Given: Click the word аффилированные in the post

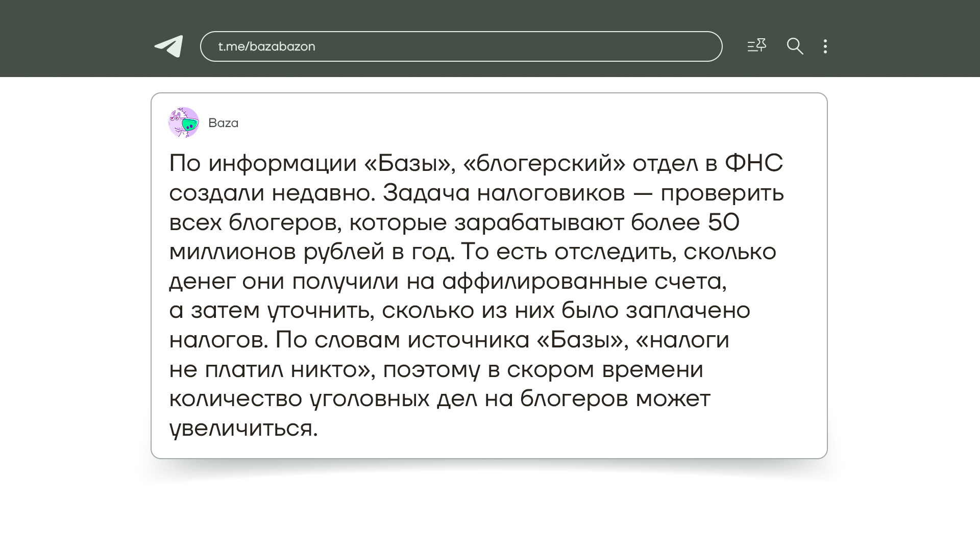Looking at the screenshot, I should point(544,281).
